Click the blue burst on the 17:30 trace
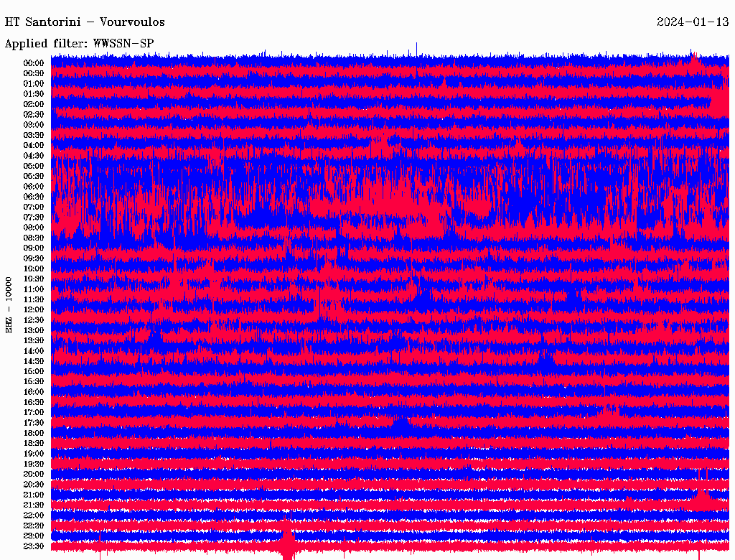The height and width of the screenshot is (560, 735). (401, 423)
